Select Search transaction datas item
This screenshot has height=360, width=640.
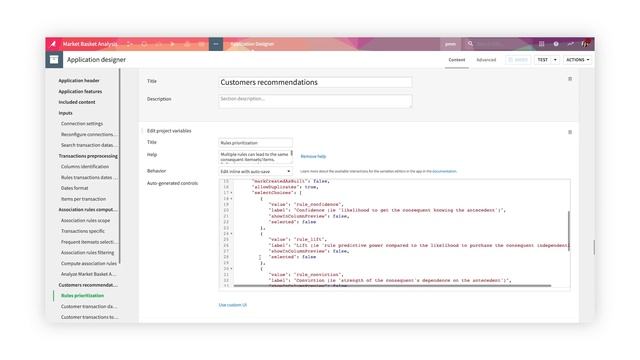(88, 145)
